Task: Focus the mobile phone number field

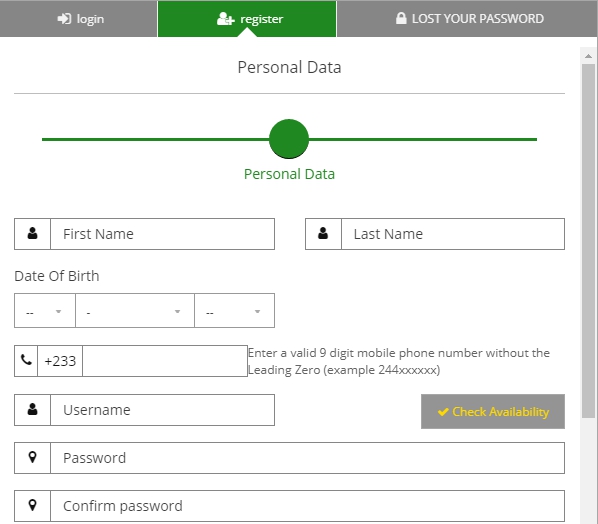Action: click(165, 361)
